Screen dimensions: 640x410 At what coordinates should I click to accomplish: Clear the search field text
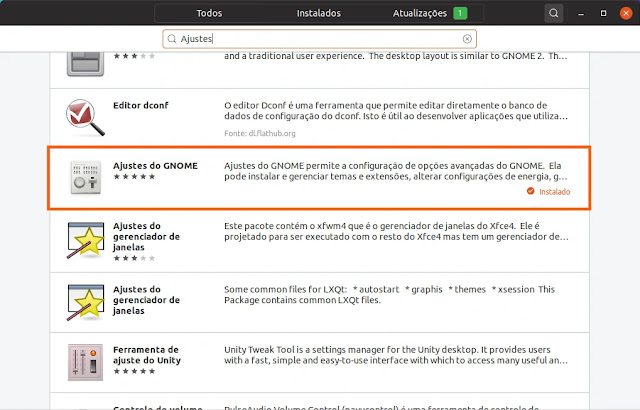click(467, 39)
